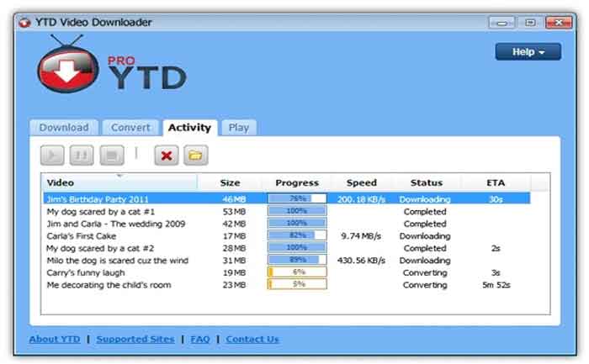This screenshot has width=589, height=364.
Task: Open the About YTD link
Action: click(x=55, y=340)
